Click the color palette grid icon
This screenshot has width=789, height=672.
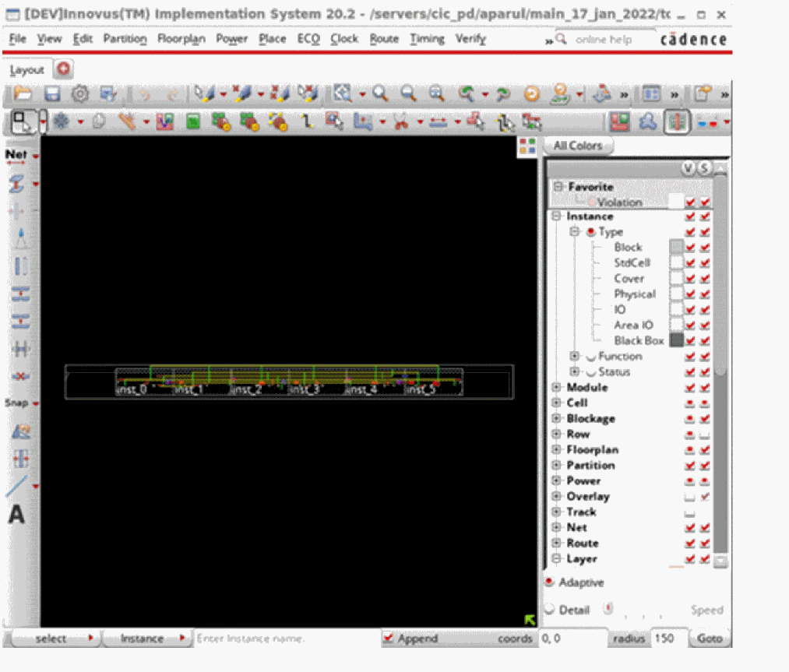point(527,146)
